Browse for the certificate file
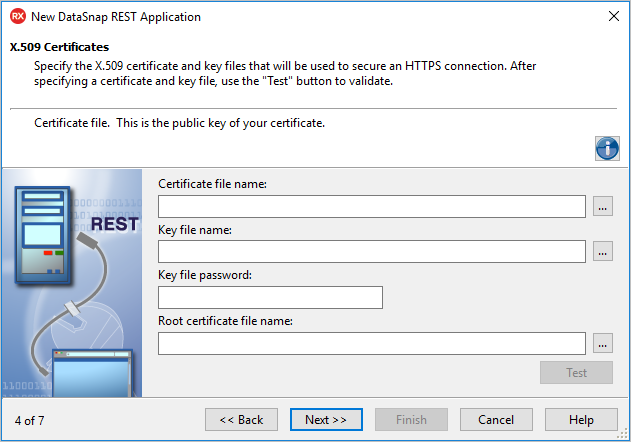 pyautogui.click(x=602, y=206)
